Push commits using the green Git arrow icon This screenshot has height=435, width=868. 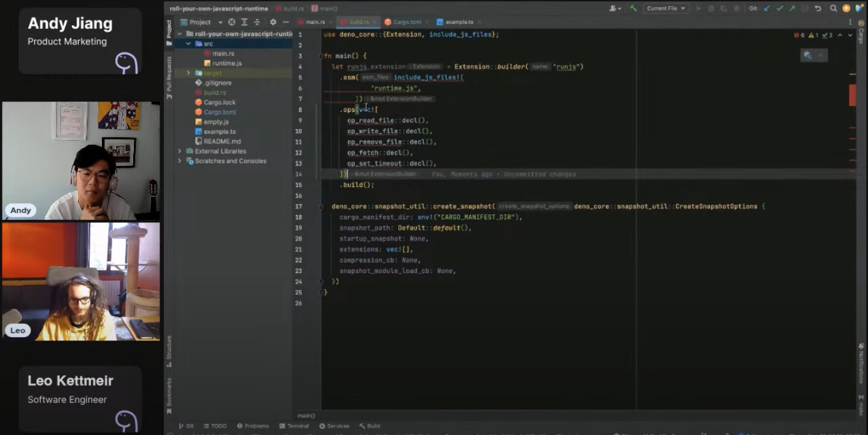coord(793,9)
